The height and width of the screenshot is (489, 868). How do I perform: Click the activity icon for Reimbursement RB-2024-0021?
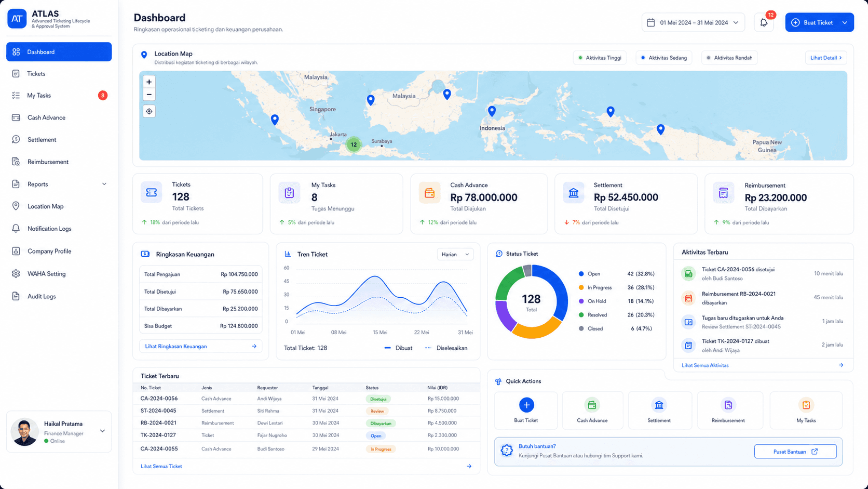pyautogui.click(x=688, y=298)
